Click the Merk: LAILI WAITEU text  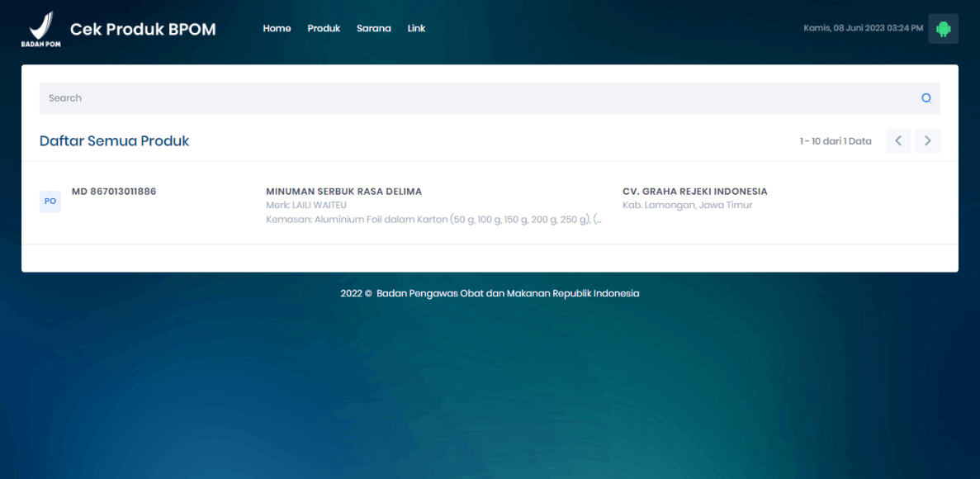point(306,205)
